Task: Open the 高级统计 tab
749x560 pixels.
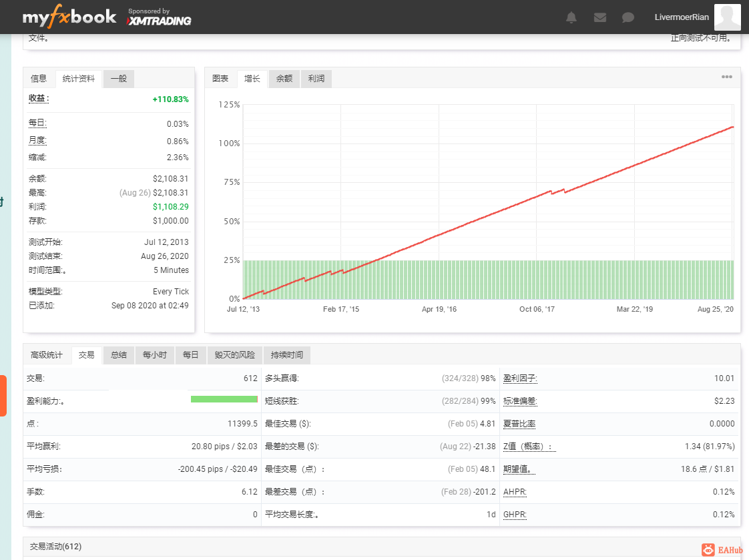Action: click(47, 355)
